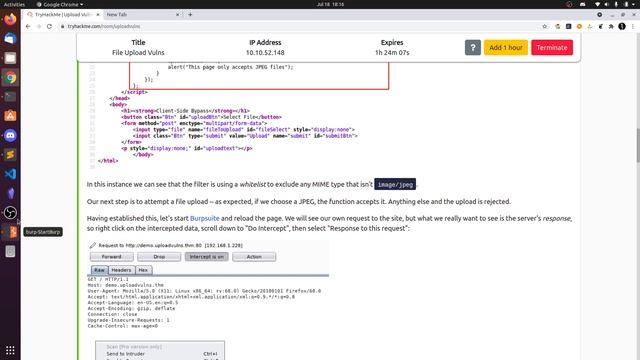Open the Chrome profile avatar

pos(622,26)
